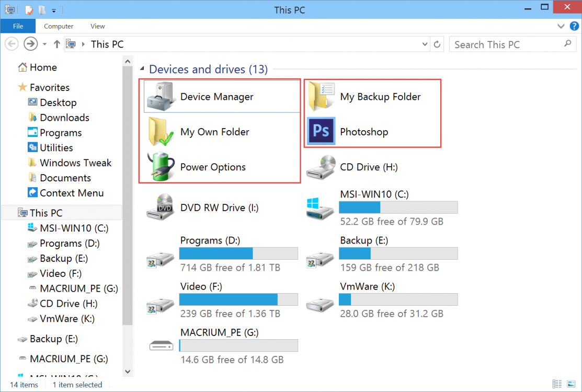Switch to details view in status bar
582x392 pixels.
coord(558,384)
